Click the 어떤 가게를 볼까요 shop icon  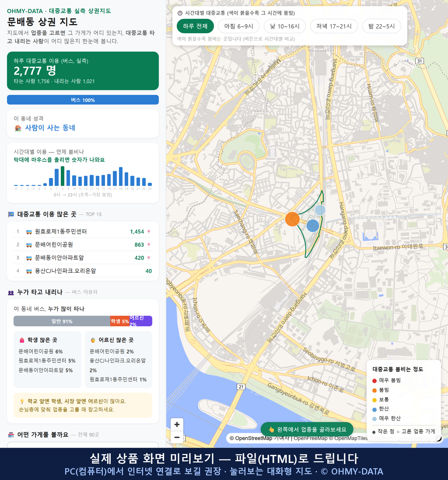(11, 435)
